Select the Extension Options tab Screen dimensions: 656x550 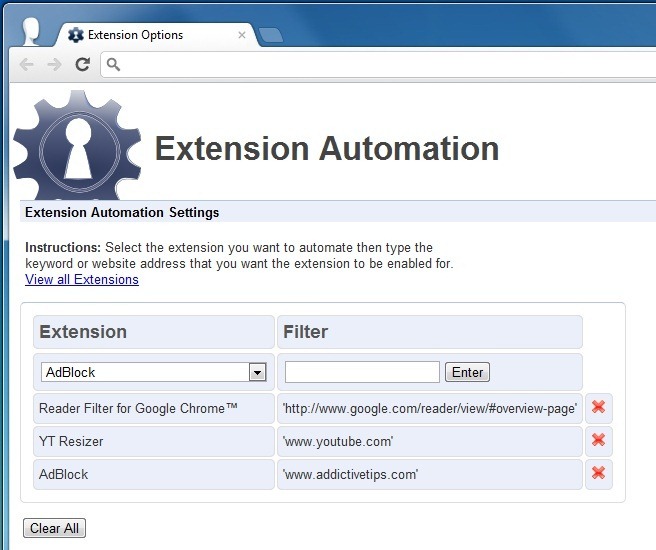(155, 35)
